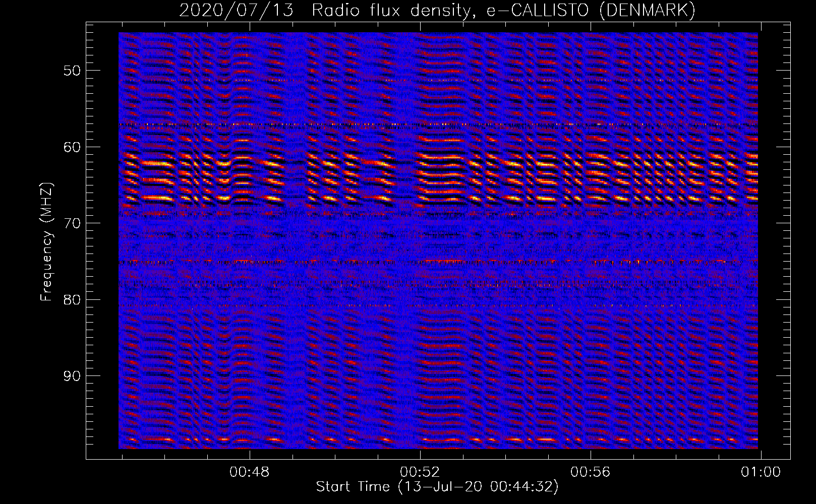Screen dimensions: 816x504
Task: Click the 80 tick label on frequency axis
Action: 72,300
